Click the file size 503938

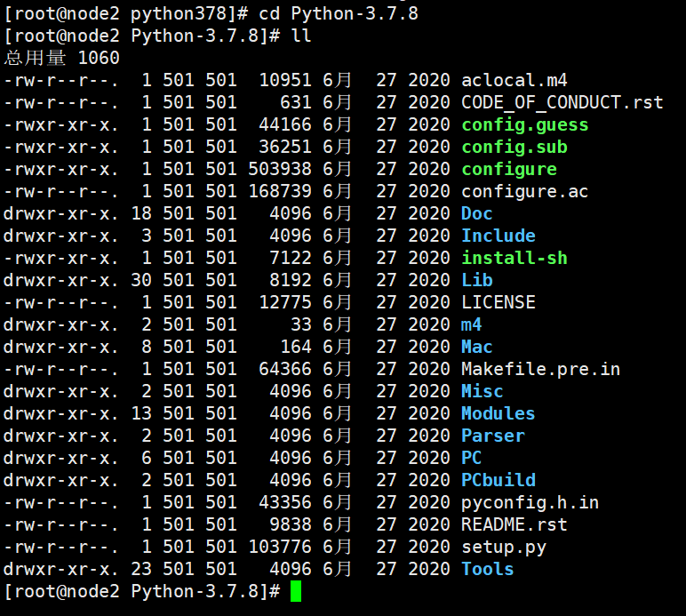click(x=280, y=169)
